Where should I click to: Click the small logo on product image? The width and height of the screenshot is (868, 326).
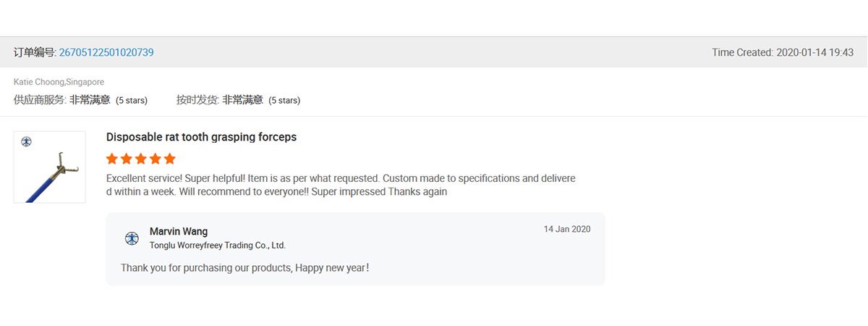click(27, 141)
